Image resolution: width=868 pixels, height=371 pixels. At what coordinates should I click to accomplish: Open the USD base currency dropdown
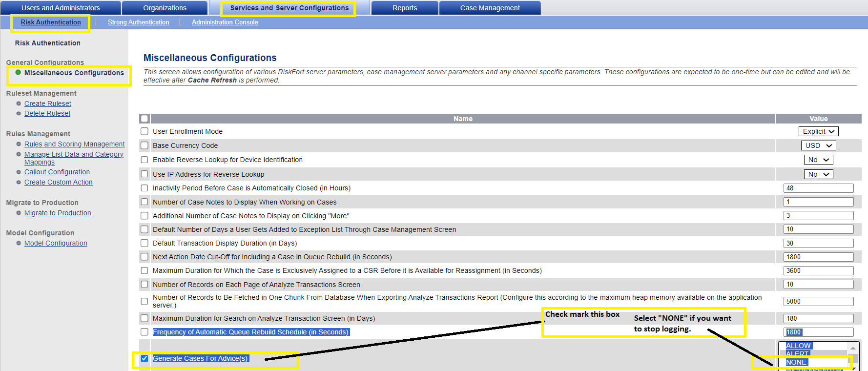coord(818,145)
